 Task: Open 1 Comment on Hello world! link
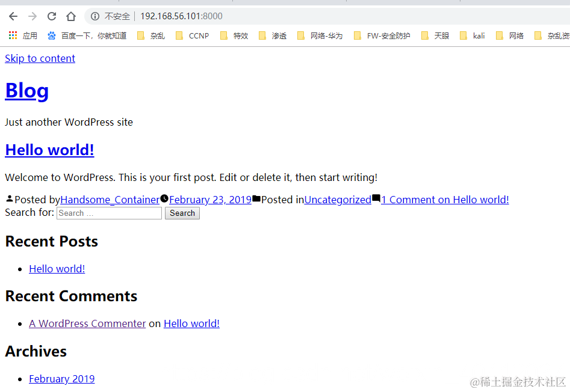[x=445, y=200]
